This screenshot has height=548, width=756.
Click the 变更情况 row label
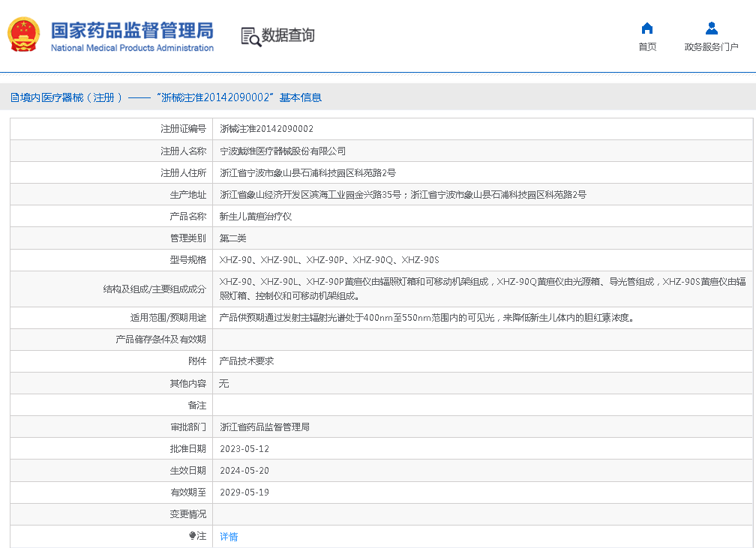tap(188, 514)
